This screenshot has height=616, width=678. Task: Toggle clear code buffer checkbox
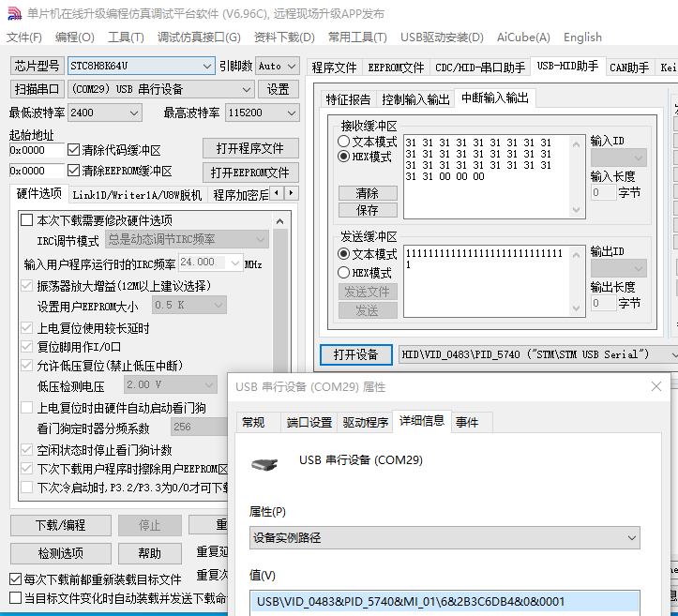coord(74,150)
